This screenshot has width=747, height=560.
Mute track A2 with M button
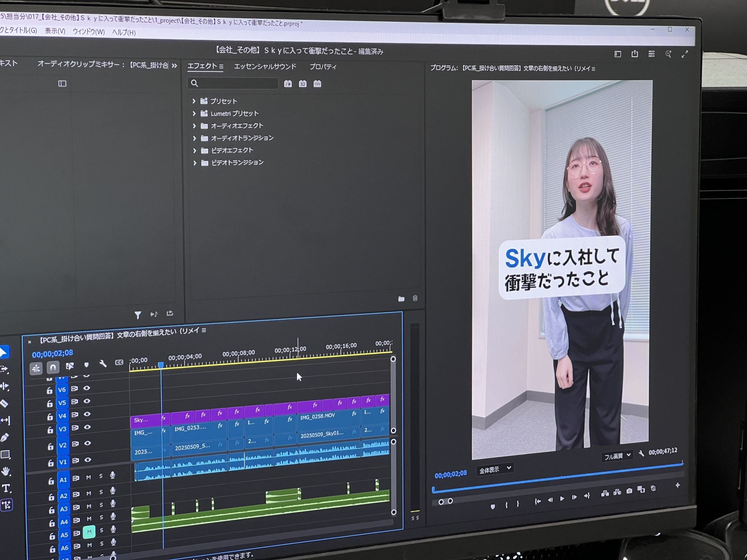coord(89,493)
